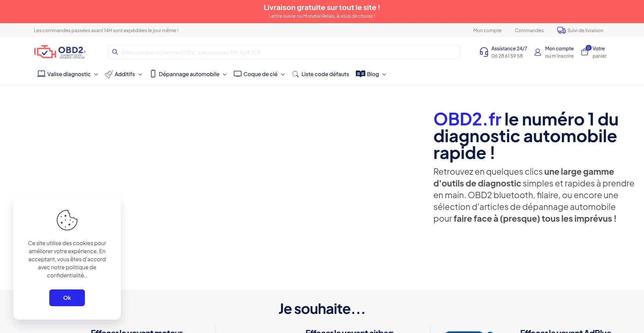Accept cookies with the Ok button

(x=67, y=297)
